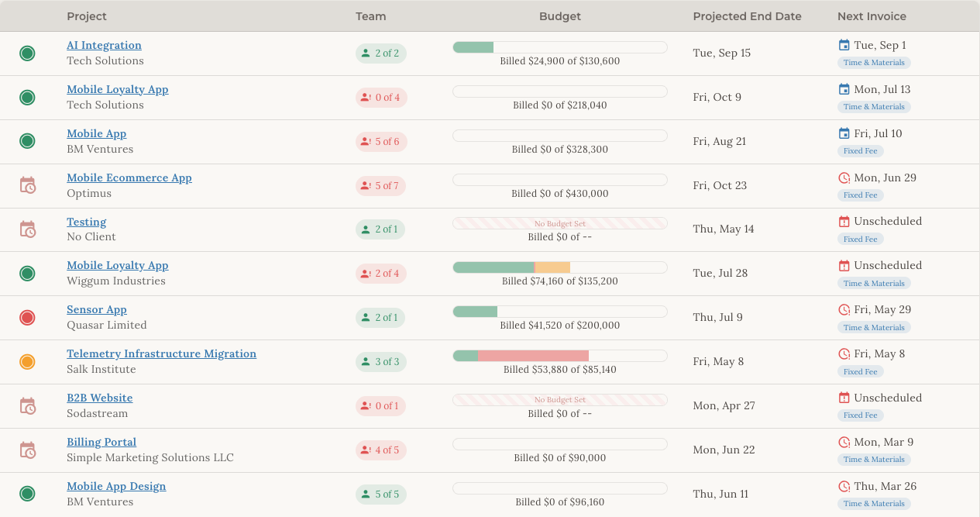This screenshot has height=517, width=980.
Task: Click the orange status icon for Telemetry Infrastructure Migration
Action: pyautogui.click(x=27, y=362)
